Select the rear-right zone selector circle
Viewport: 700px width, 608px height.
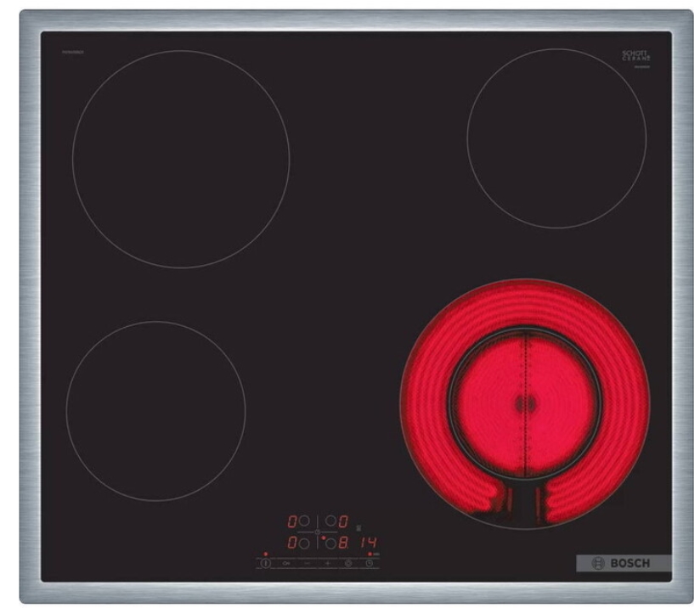(x=330, y=521)
